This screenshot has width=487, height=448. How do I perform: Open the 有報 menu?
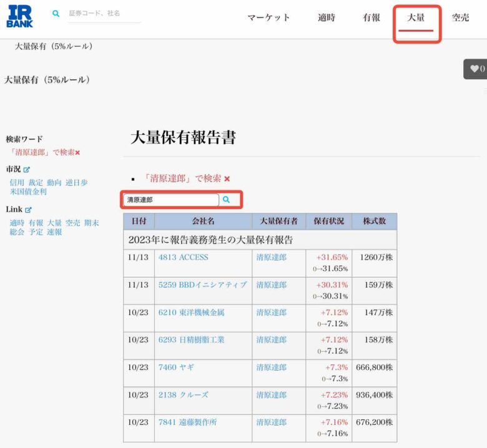pos(371,17)
